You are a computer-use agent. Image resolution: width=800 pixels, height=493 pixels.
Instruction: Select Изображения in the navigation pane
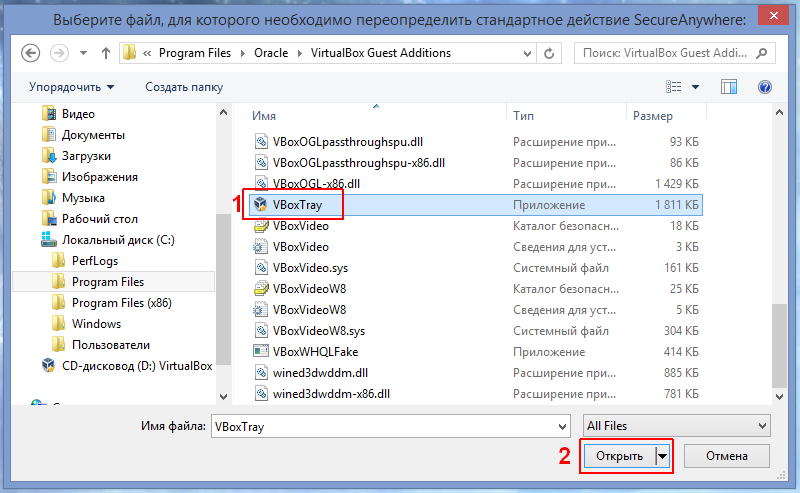pos(99,177)
